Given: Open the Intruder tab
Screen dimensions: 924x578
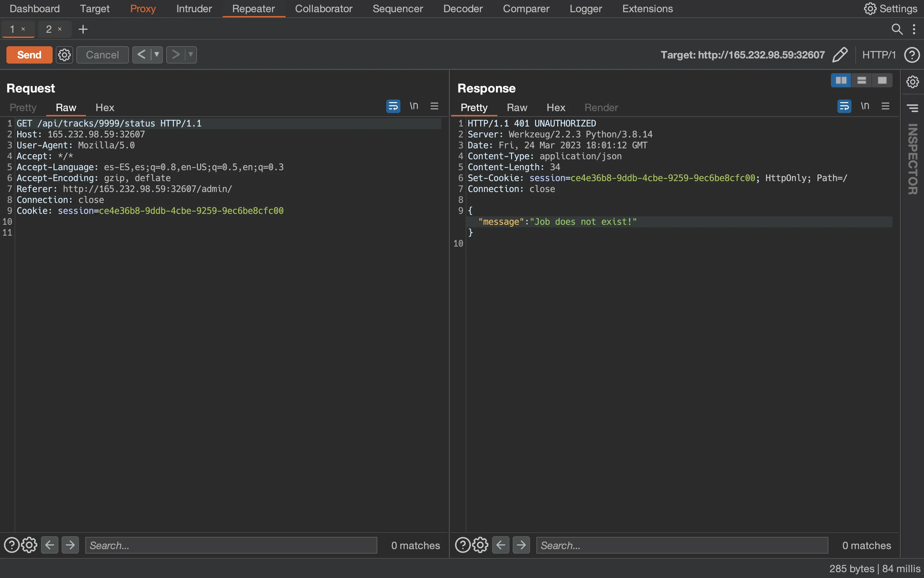Looking at the screenshot, I should [194, 8].
